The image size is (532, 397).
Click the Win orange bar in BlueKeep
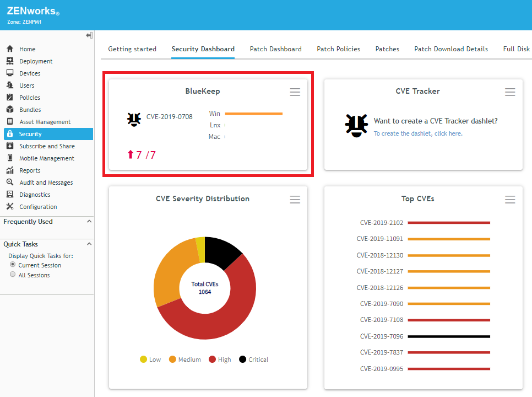coord(253,114)
